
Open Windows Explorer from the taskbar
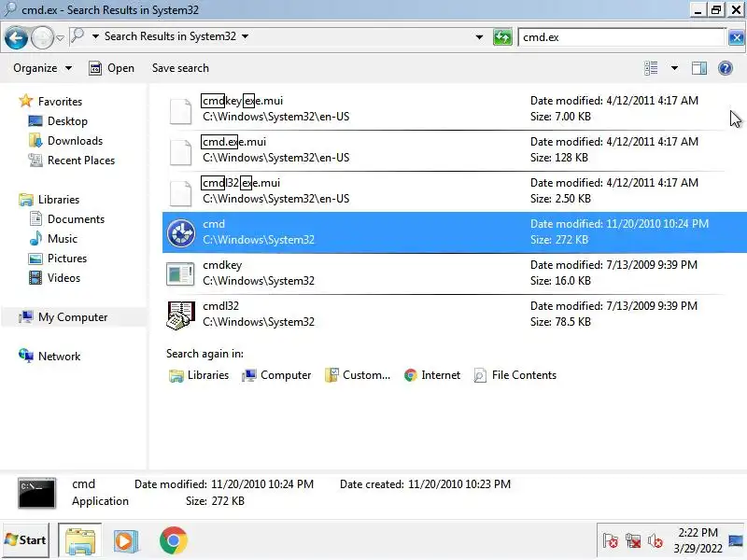point(80,540)
